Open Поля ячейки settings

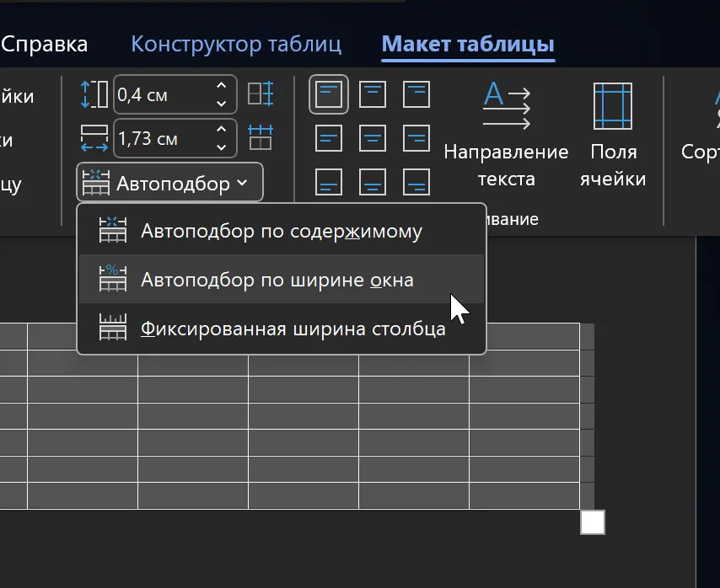pos(613,134)
